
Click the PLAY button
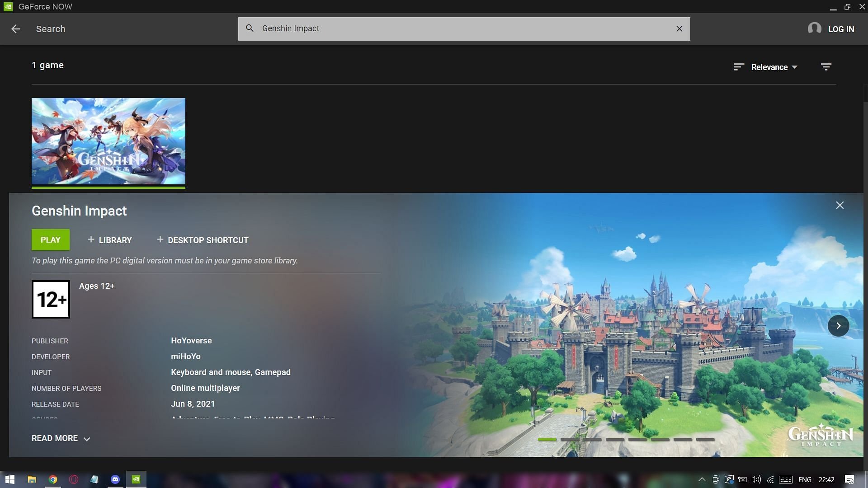50,239
